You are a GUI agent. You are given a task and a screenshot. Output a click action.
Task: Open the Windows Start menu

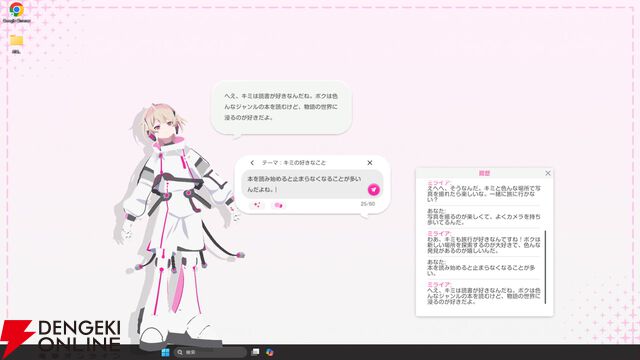coord(165,352)
